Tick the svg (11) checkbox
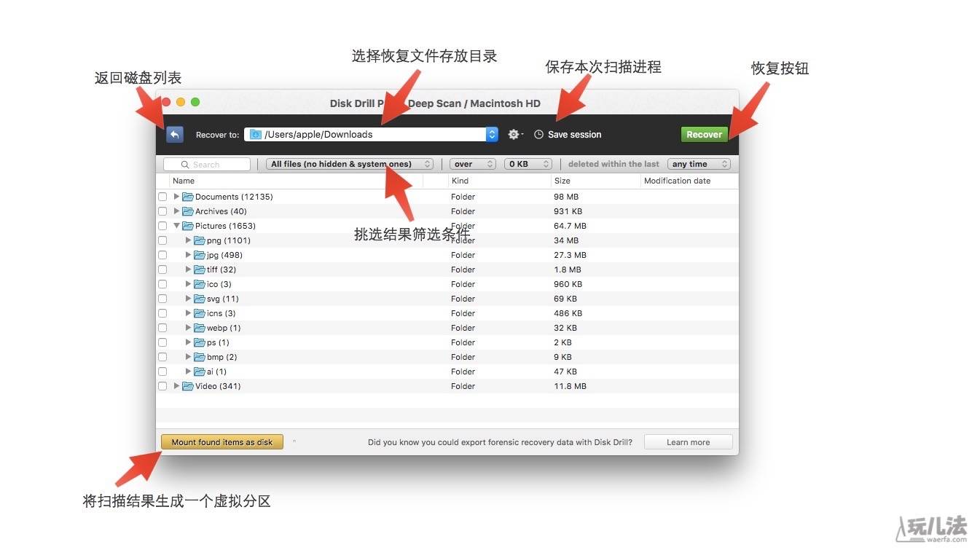 162,299
